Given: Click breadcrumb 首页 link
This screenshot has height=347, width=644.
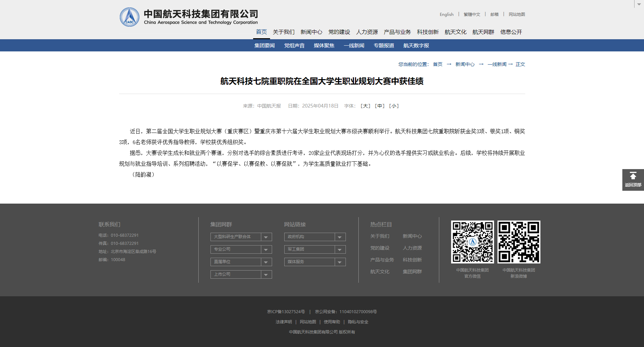Looking at the screenshot, I should point(438,64).
